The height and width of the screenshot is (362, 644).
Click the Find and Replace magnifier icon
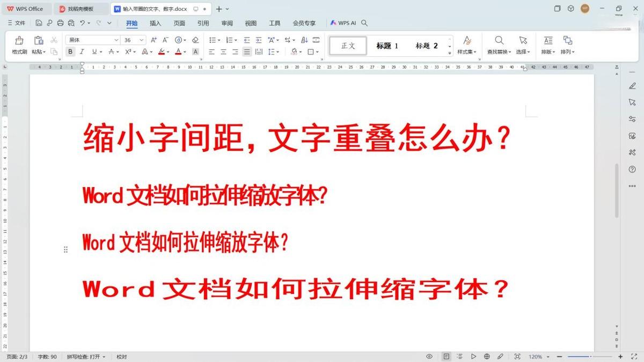coord(498,39)
